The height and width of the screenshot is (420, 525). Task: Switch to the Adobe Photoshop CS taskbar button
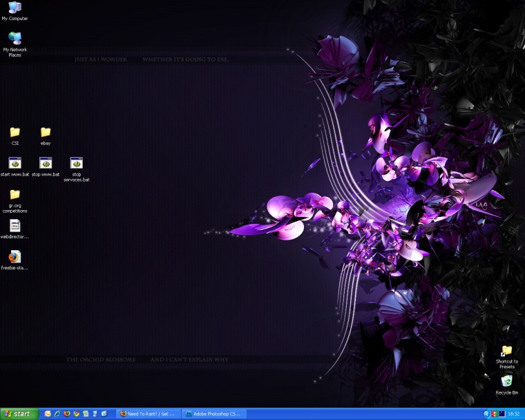click(214, 414)
